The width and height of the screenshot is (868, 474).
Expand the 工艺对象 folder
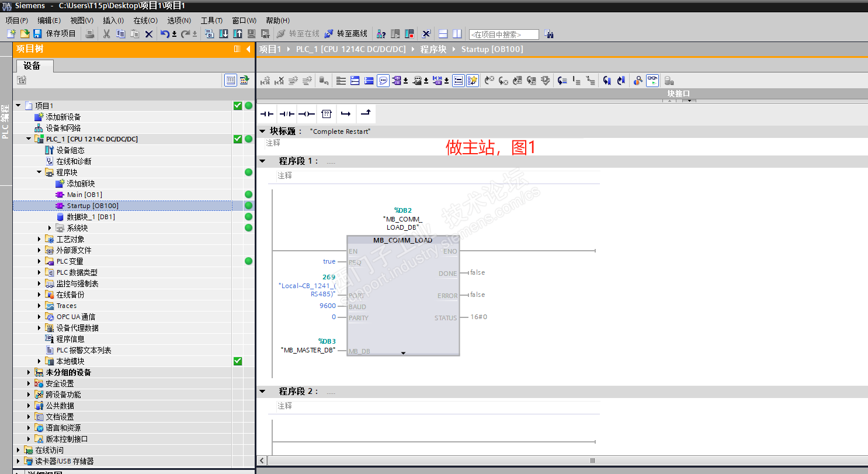click(x=39, y=239)
